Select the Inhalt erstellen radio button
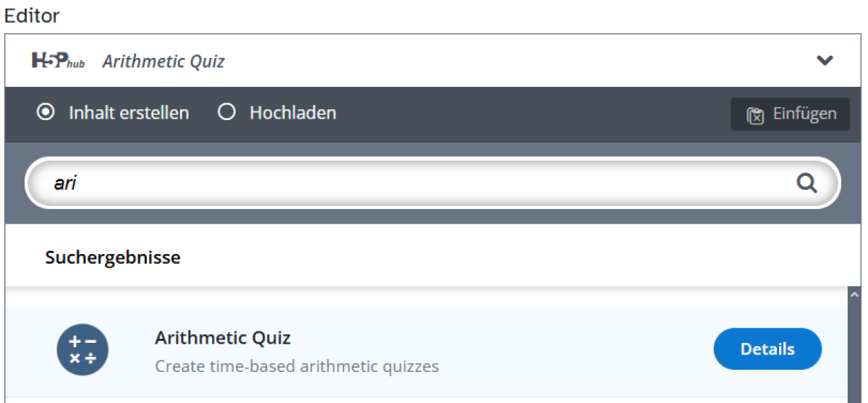 (x=46, y=113)
